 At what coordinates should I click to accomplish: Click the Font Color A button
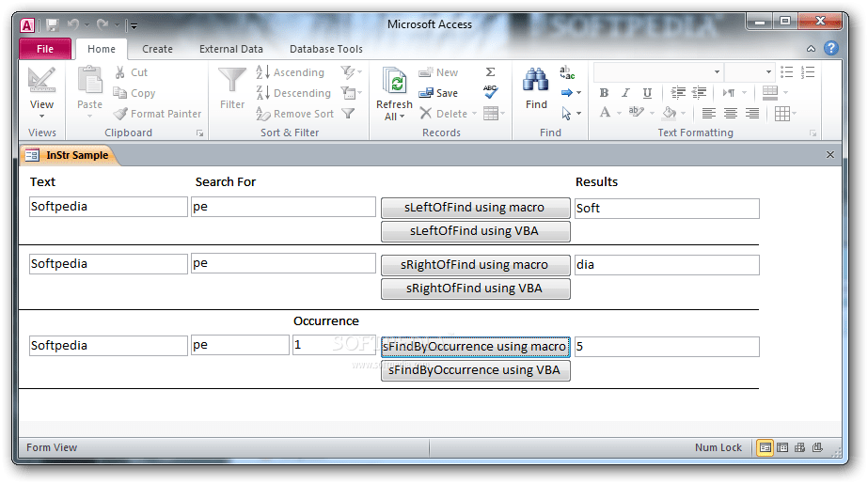click(605, 113)
